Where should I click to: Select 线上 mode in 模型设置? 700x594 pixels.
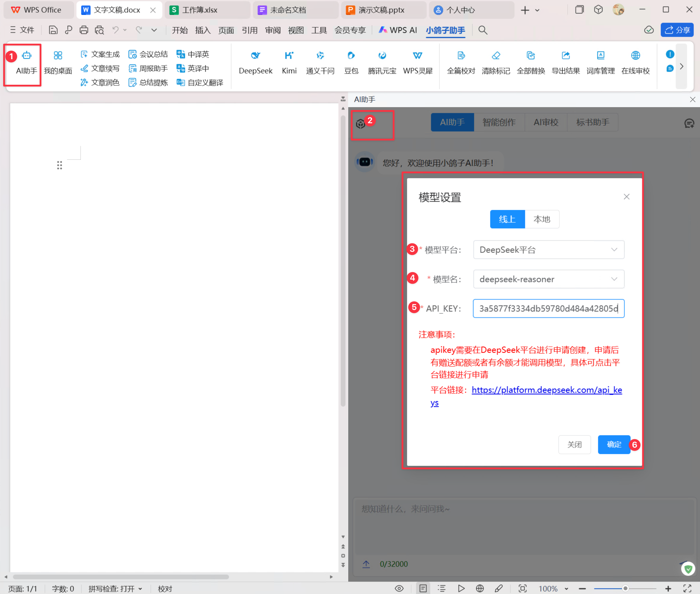click(507, 219)
